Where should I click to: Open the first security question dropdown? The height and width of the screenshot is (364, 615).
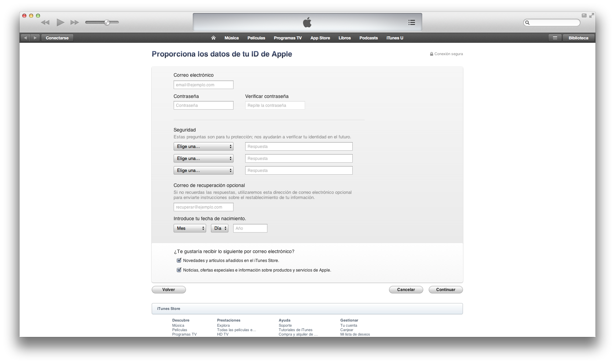click(x=203, y=147)
